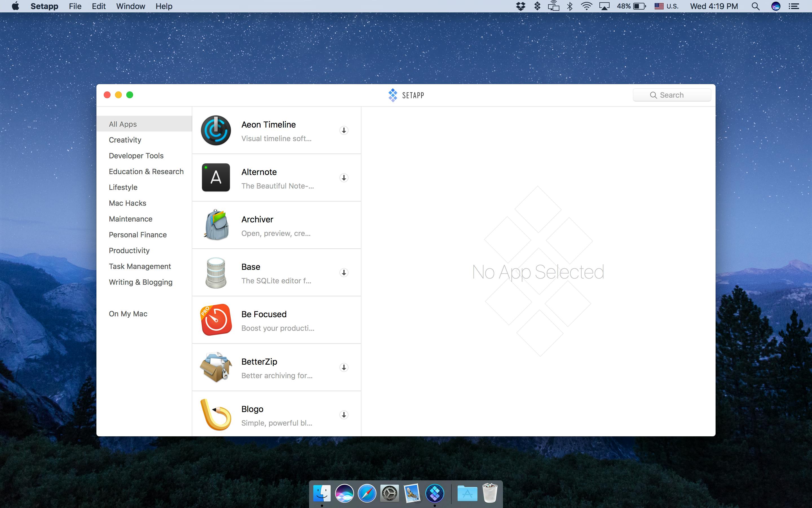Open the Mail stamp icon in Dock

click(x=412, y=493)
